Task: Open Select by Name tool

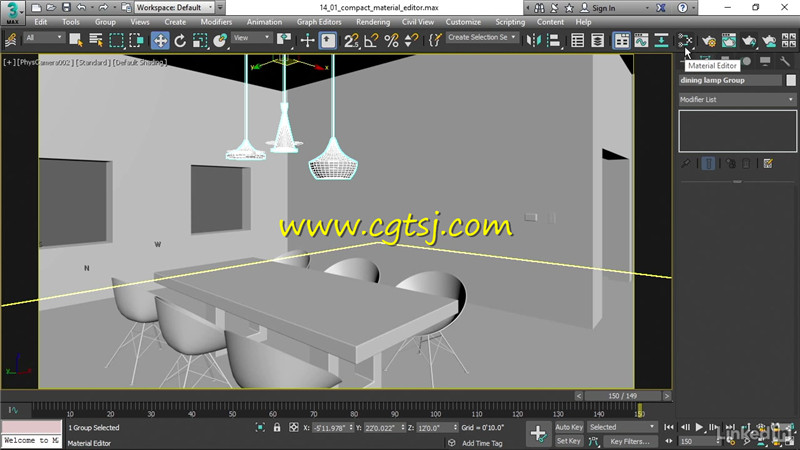Action: click(96, 40)
